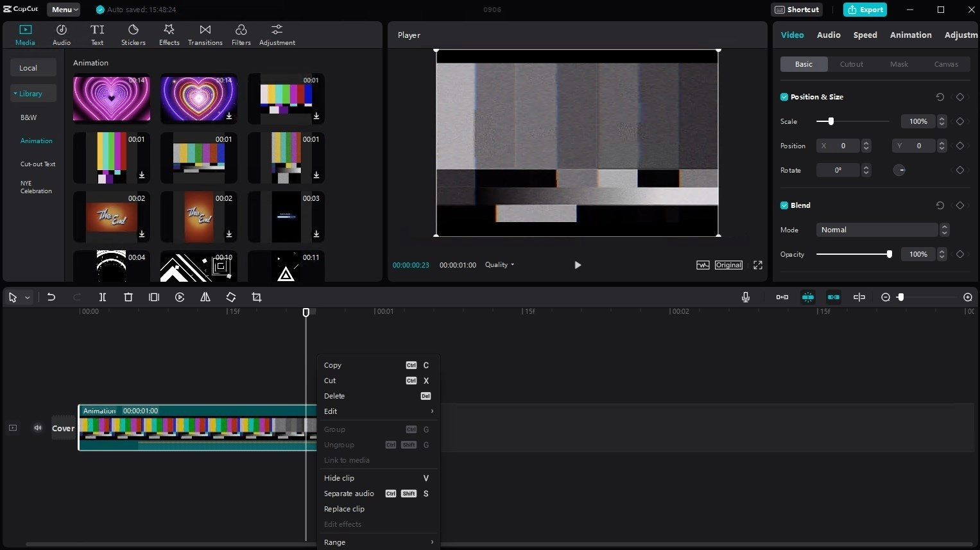Screen dimensions: 980x550
Task: Click the Split clip icon in timeline toolbar
Action: click(x=103, y=297)
